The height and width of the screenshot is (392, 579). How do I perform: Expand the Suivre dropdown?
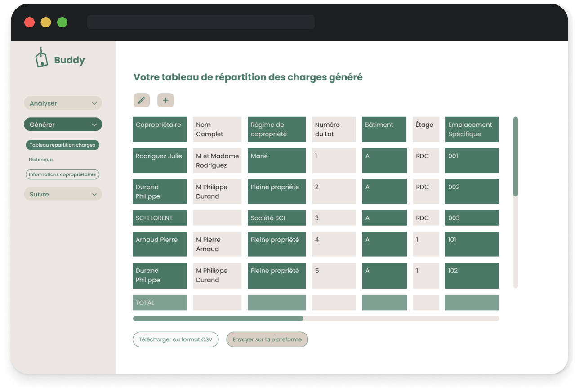click(63, 194)
